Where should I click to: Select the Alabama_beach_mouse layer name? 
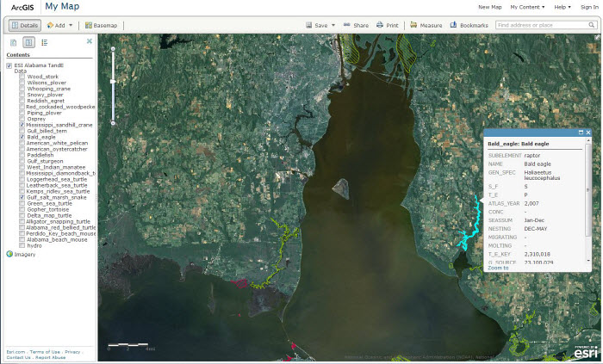pos(57,239)
